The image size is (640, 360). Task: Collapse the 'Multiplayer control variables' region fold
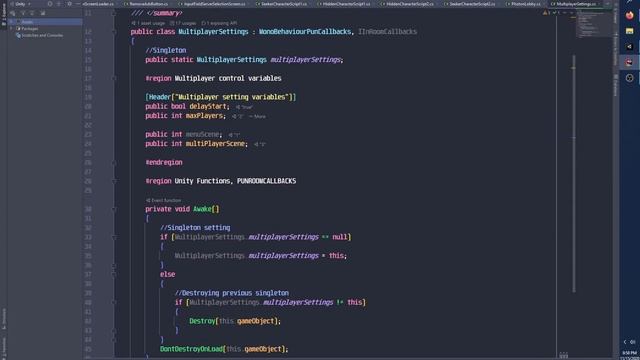tap(114, 78)
